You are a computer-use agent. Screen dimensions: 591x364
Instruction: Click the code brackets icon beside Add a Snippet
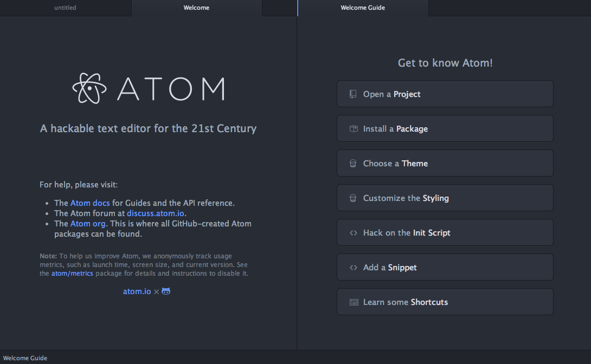[x=354, y=267]
